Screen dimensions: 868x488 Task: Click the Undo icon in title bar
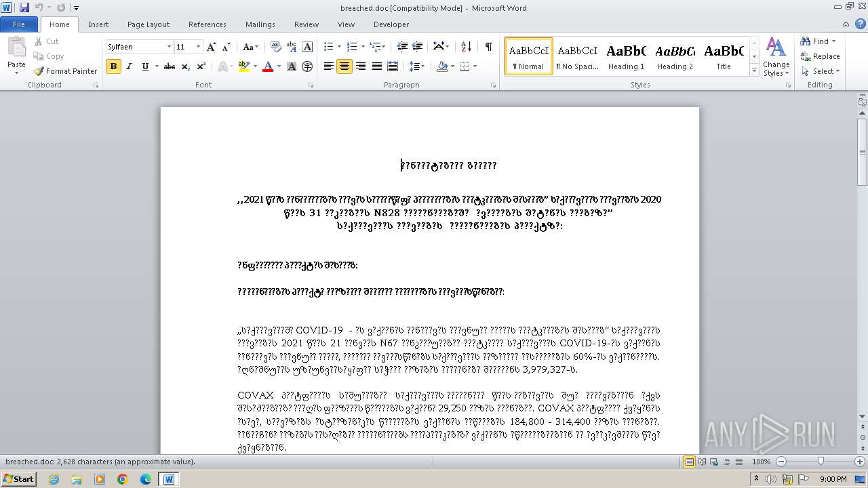pos(39,7)
